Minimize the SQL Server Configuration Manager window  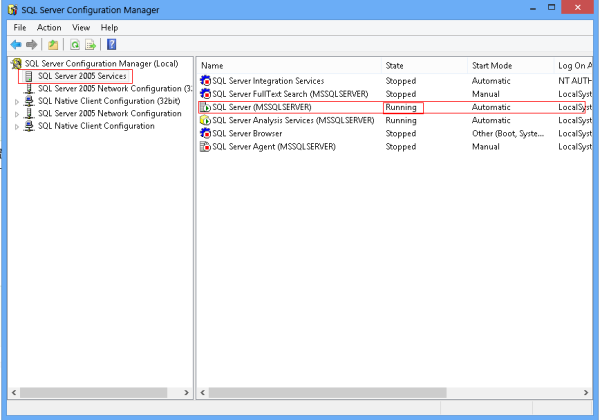coord(533,8)
